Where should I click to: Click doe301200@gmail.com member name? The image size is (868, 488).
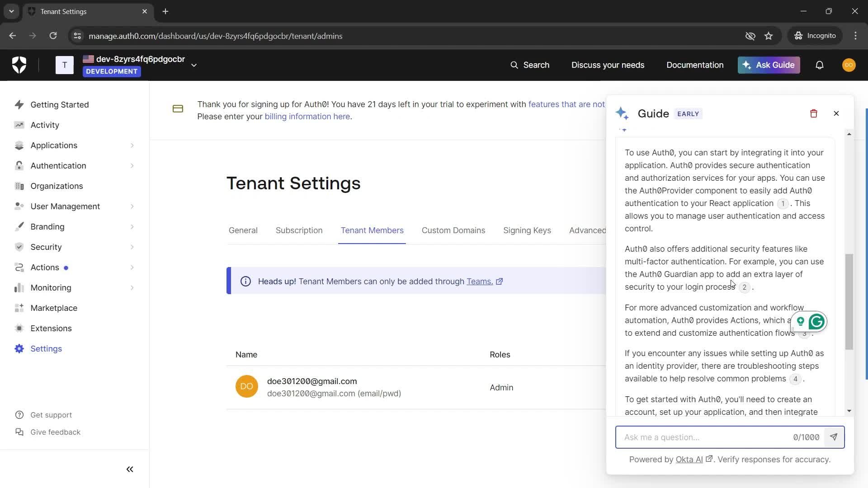click(x=312, y=381)
